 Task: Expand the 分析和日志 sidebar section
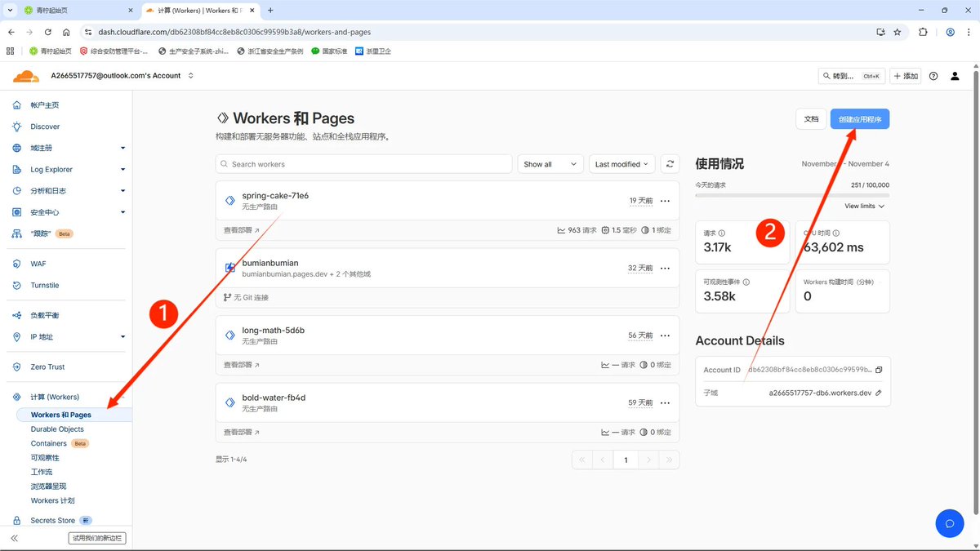click(122, 191)
